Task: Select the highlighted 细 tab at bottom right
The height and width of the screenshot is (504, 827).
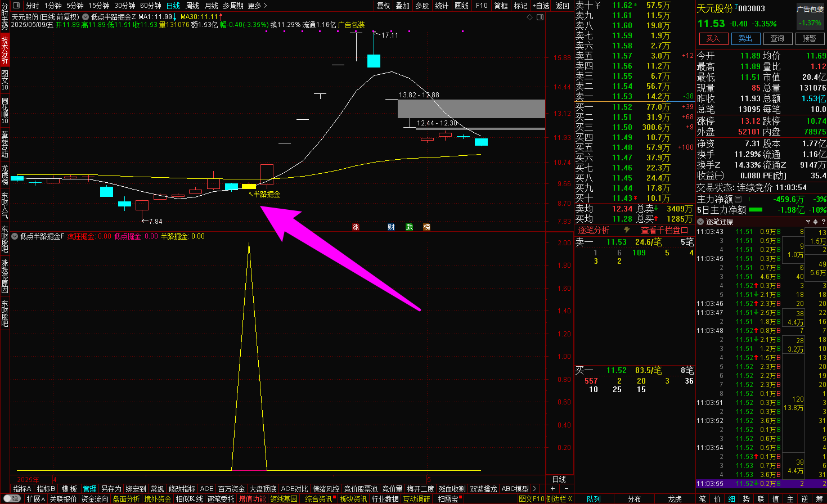Action: (731, 499)
